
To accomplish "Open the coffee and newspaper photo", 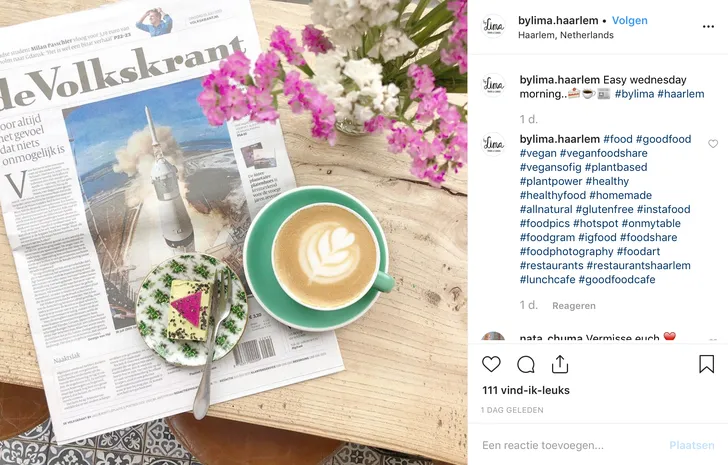I will (x=234, y=232).
